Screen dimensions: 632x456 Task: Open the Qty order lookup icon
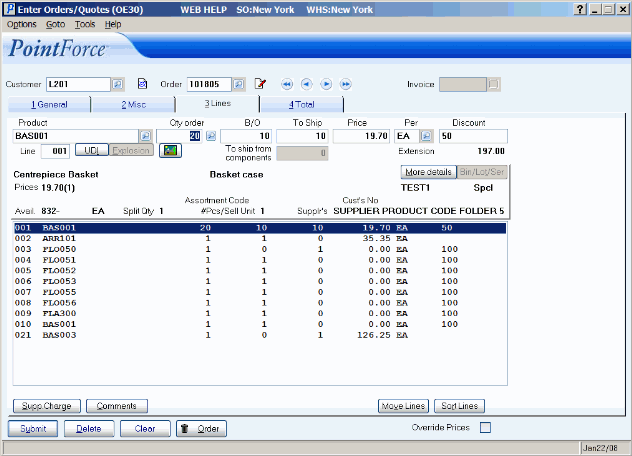point(211,136)
